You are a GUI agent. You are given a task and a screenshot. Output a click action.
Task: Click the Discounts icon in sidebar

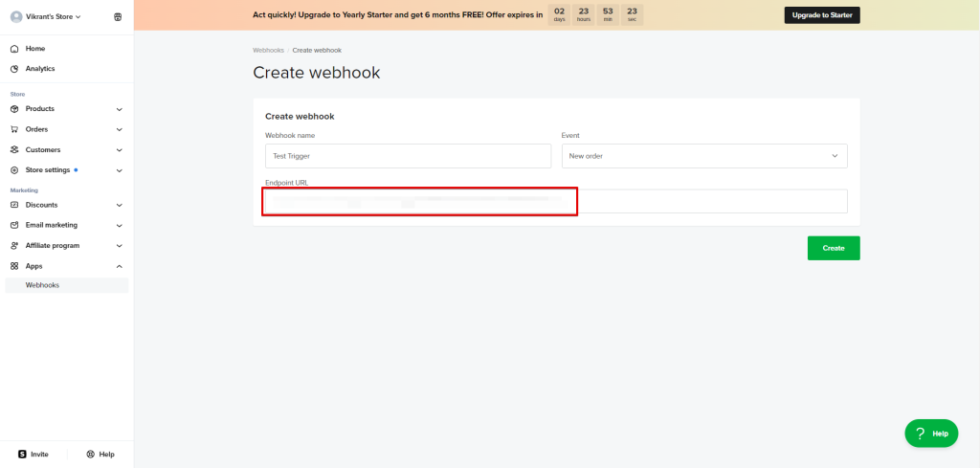pos(14,205)
